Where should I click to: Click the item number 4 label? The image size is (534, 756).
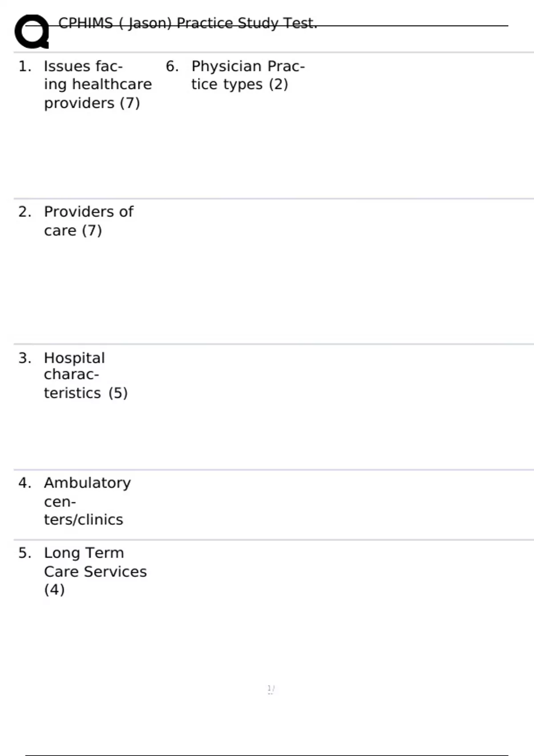pyautogui.click(x=25, y=483)
